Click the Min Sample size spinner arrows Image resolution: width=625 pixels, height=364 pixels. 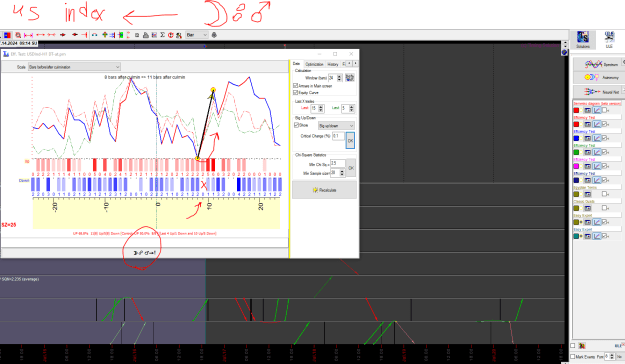click(342, 173)
